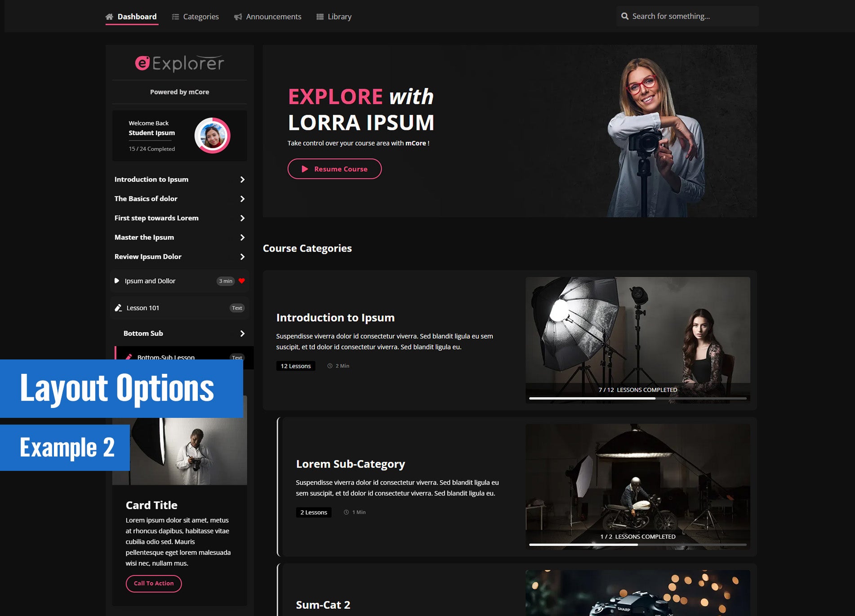855x616 pixels.
Task: Click the Call To Action button
Action: (153, 583)
